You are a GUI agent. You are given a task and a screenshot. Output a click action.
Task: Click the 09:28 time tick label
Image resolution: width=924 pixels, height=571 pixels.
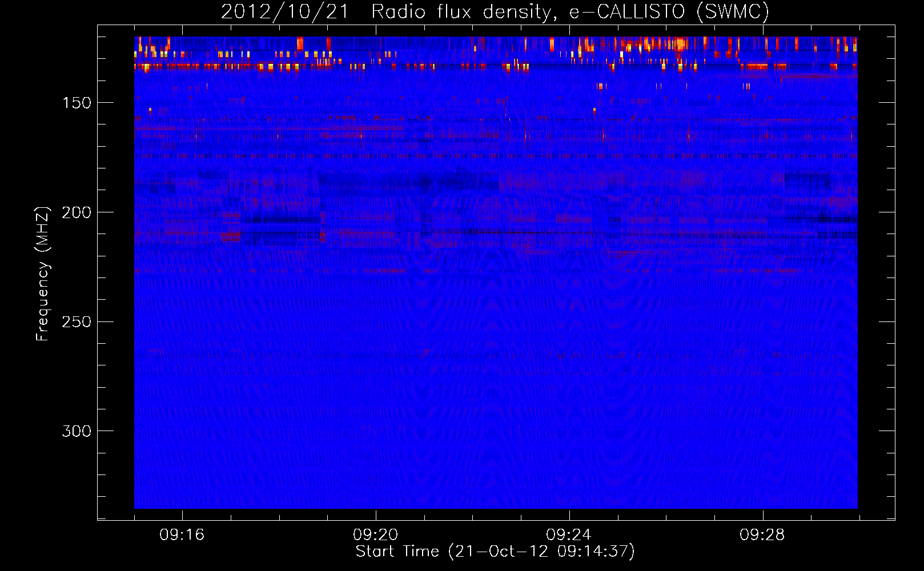point(762,535)
